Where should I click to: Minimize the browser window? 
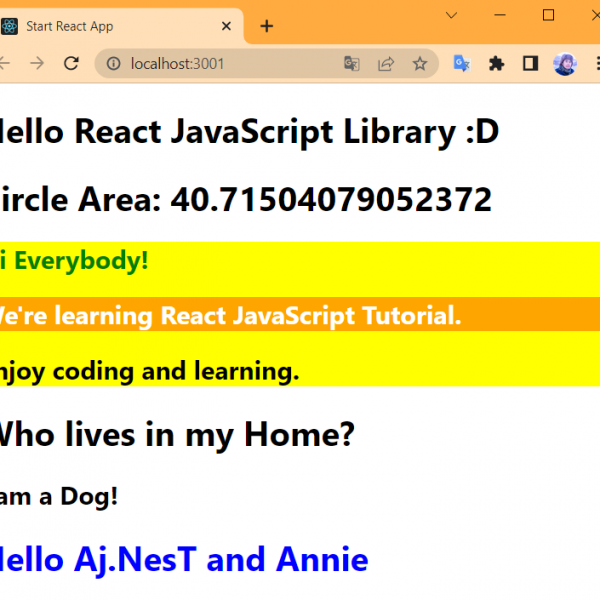click(x=499, y=15)
